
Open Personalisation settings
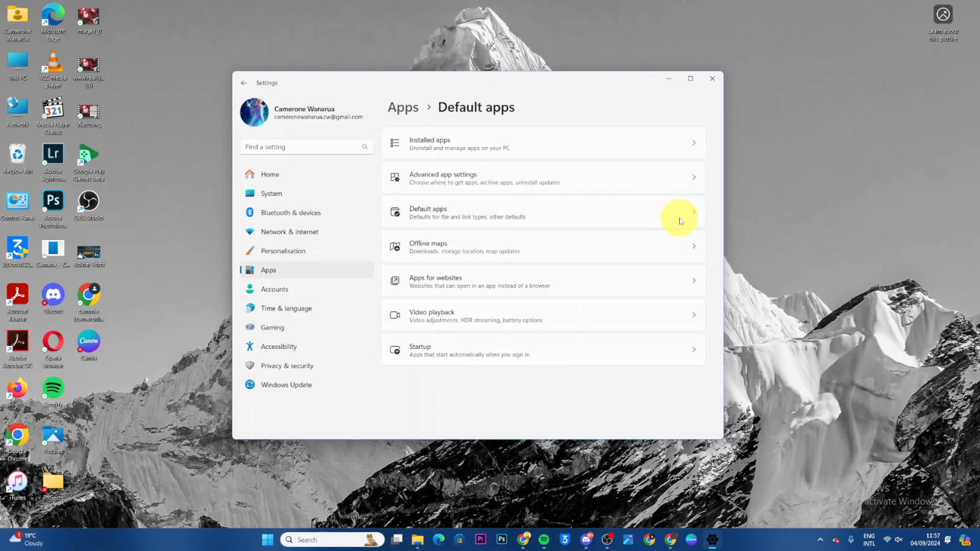[x=307, y=251]
